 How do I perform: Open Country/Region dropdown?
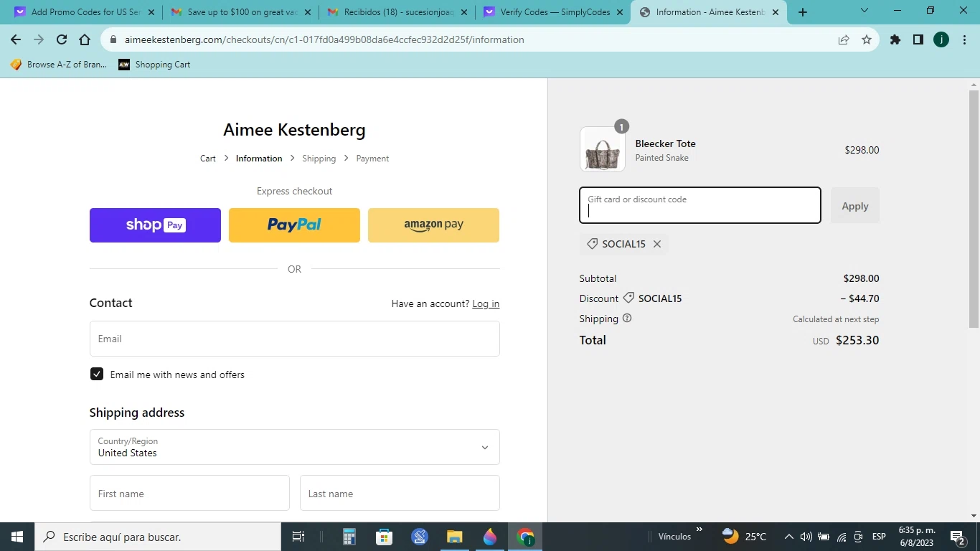295,447
